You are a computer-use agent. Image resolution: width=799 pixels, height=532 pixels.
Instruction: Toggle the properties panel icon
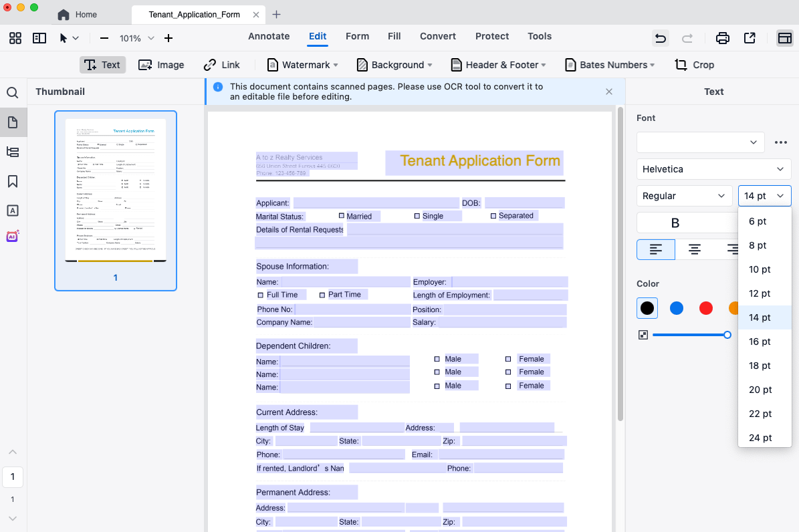(785, 38)
